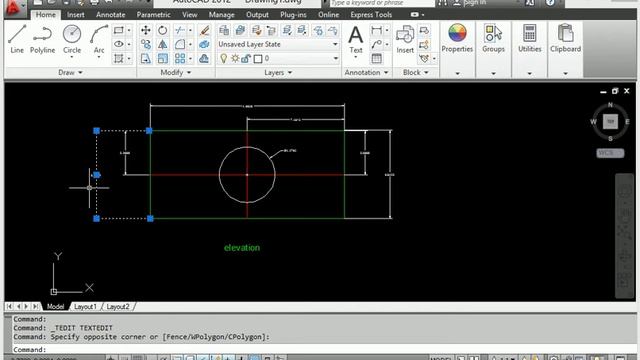Click the Fillet tool icon
Image resolution: width=640 pixels, height=360 pixels.
pos(180,44)
